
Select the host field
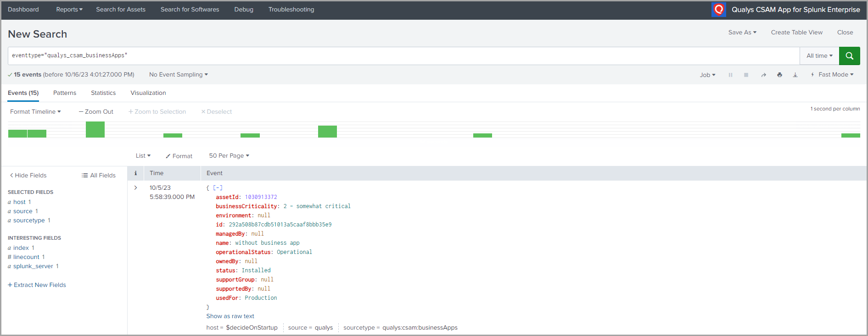click(x=19, y=202)
